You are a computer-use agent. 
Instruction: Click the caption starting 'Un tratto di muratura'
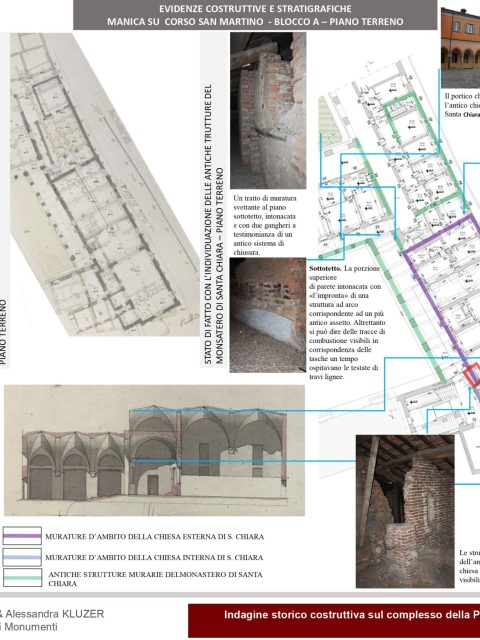(265, 225)
